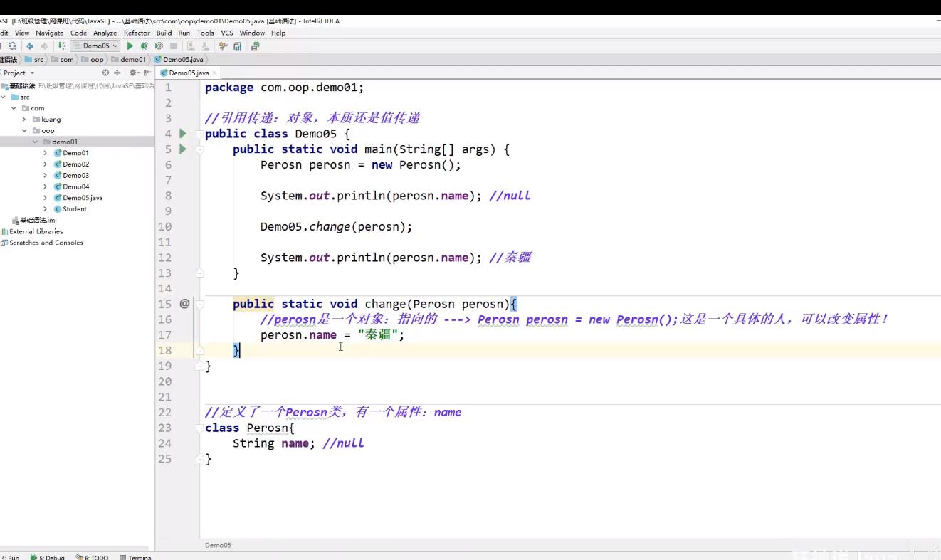Collapse all nodes in the Project panel
Viewport: 941px width, 560px height.
point(117,73)
